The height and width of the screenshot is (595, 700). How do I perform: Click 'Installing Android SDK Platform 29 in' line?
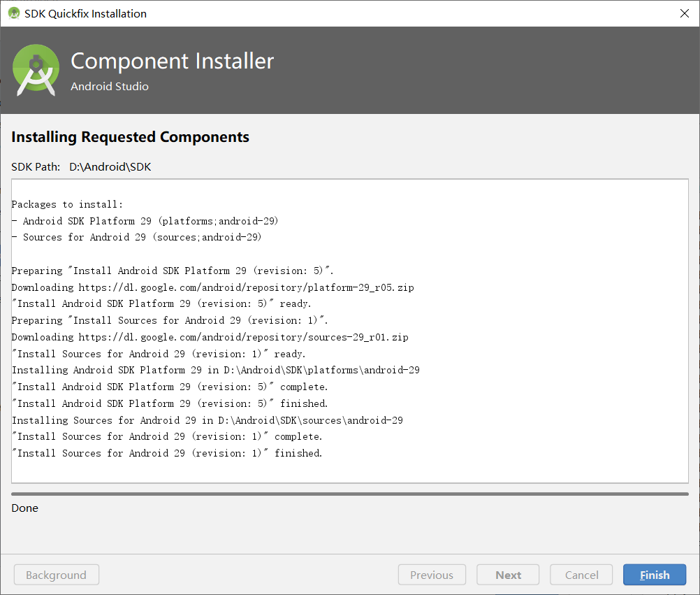pos(216,371)
